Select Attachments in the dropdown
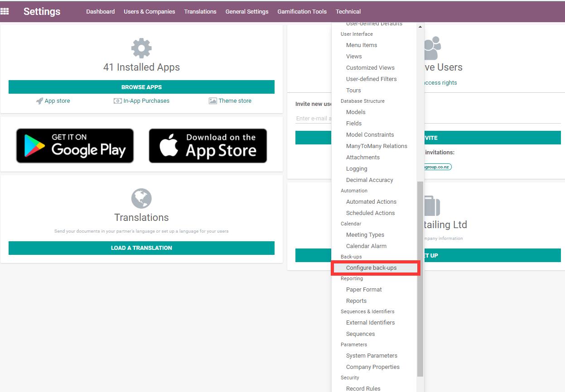The image size is (565, 392). (363, 158)
